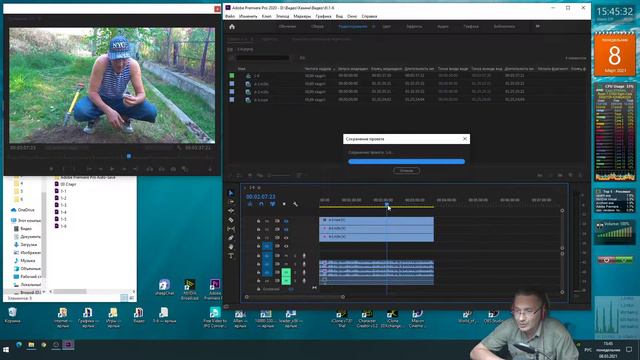Select file 1-3 in Explorer list
Screen dimensions: 640x360
(60, 205)
